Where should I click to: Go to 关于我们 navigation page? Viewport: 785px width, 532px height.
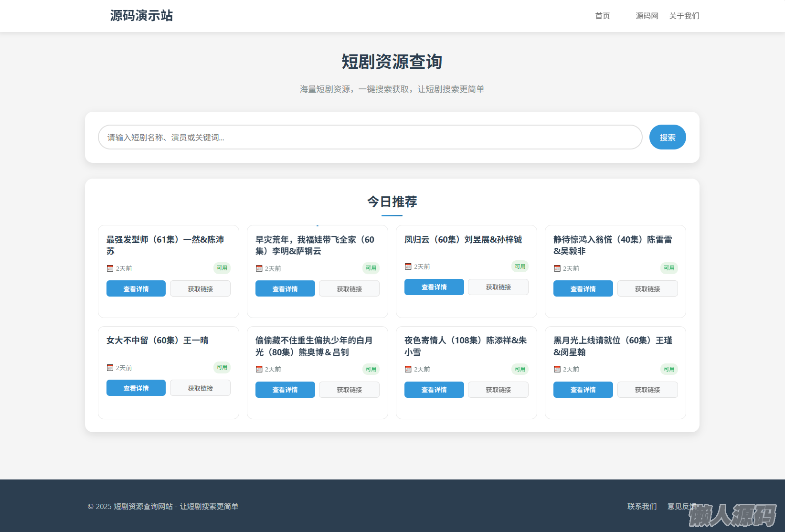[684, 16]
